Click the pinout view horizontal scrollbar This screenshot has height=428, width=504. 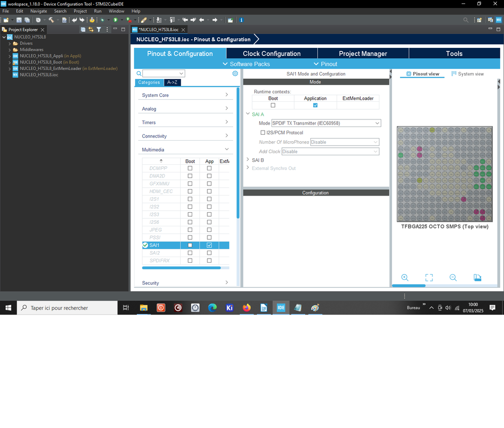(x=409, y=285)
